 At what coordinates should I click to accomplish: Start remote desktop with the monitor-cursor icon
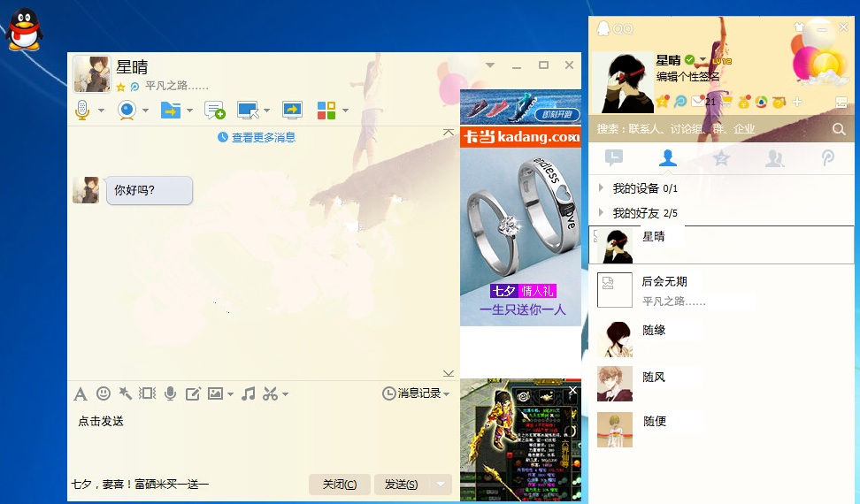click(x=248, y=111)
